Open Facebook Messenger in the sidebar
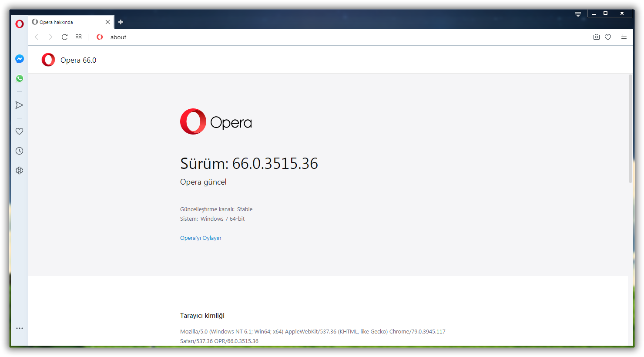644x357 pixels. tap(20, 59)
